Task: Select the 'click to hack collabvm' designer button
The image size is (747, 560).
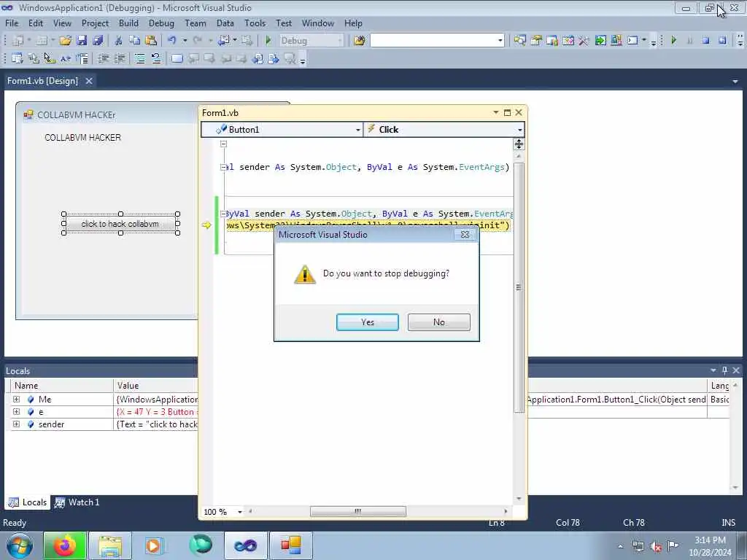Action: point(120,223)
